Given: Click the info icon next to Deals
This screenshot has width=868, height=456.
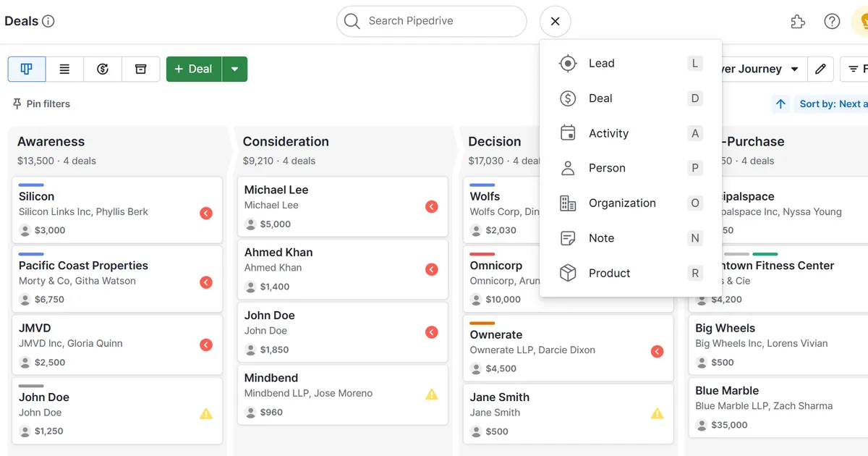Looking at the screenshot, I should pyautogui.click(x=48, y=21).
